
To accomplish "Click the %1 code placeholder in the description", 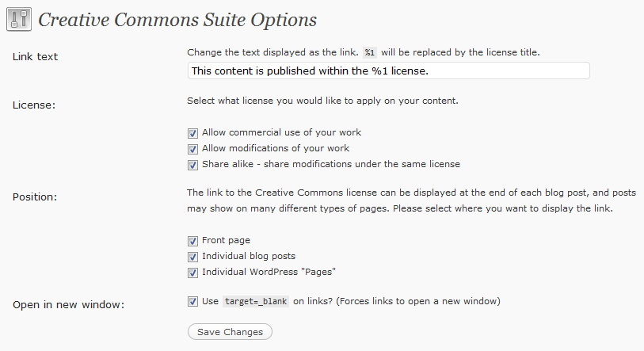I will click(x=370, y=53).
